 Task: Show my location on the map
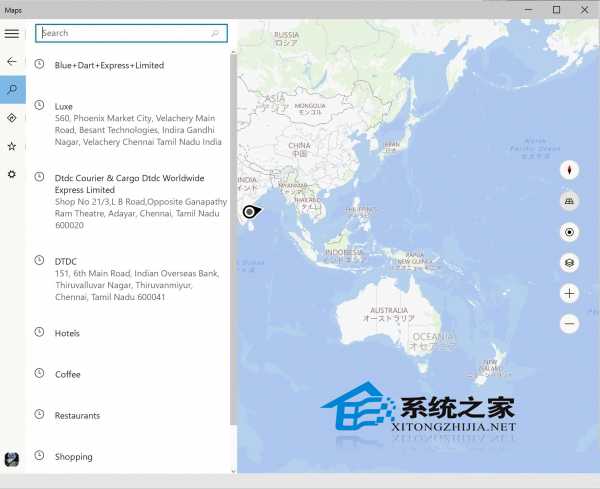(569, 232)
